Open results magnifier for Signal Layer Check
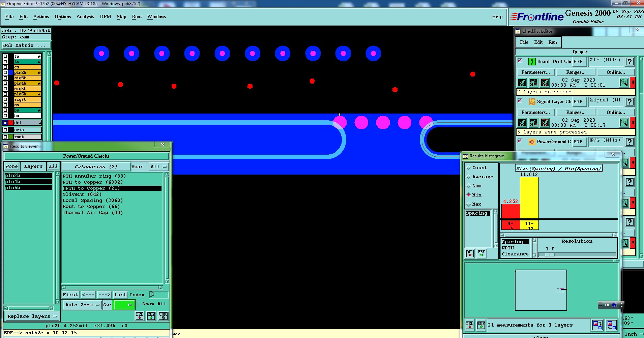Image resolution: width=644 pixels, height=338 pixels. coord(624,123)
